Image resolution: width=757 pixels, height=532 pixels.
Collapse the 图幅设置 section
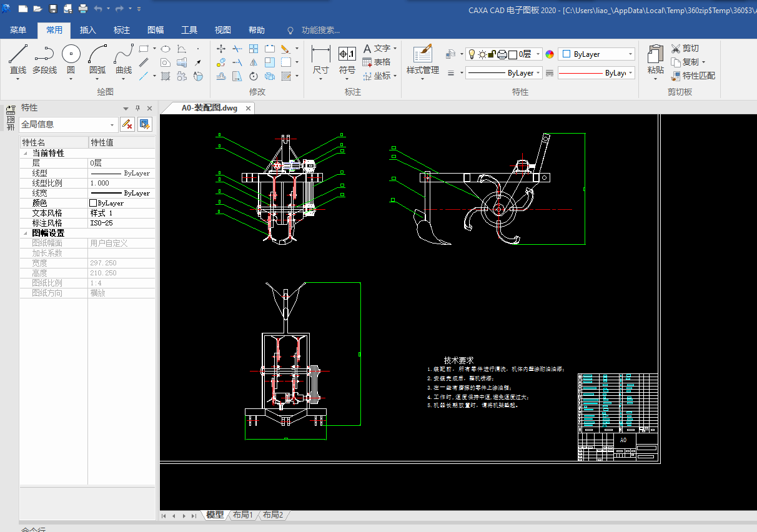(26, 233)
